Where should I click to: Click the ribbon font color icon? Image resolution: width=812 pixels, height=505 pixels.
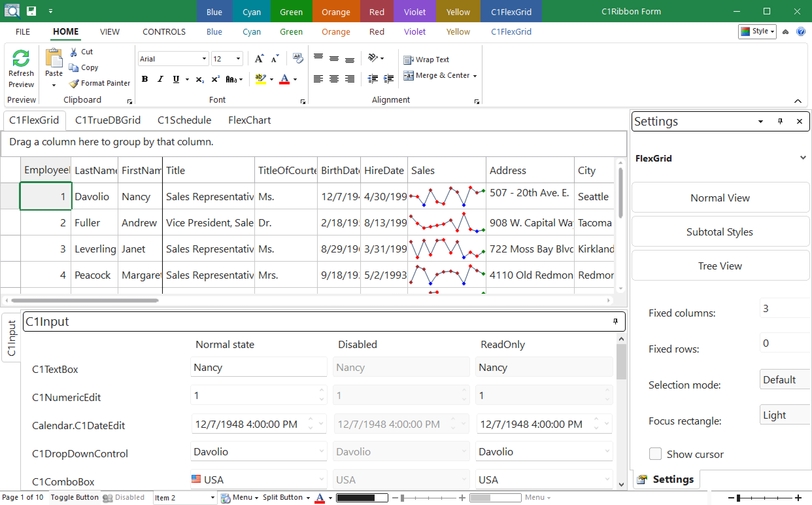[x=284, y=79]
